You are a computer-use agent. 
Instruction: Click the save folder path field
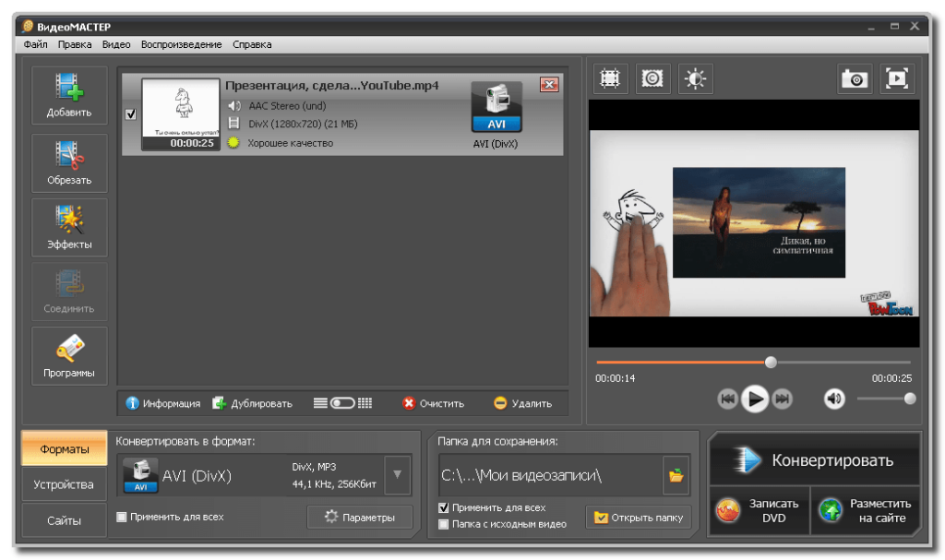click(x=550, y=475)
